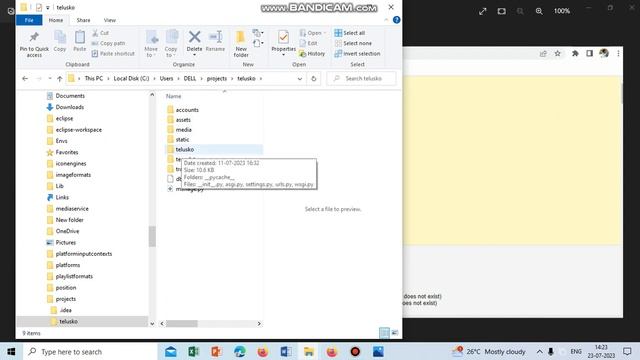
Task: Click the navigation pane scrollbar
Action: point(152,237)
